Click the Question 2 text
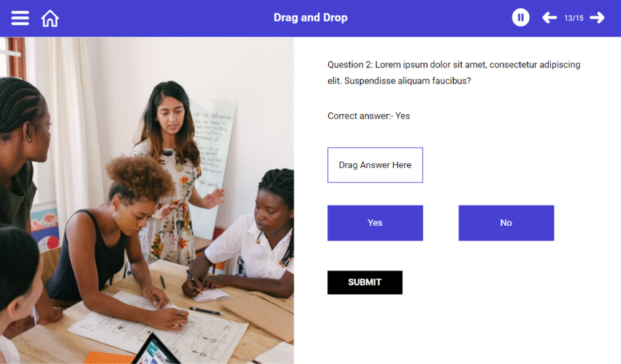The image size is (621, 364). tap(454, 73)
